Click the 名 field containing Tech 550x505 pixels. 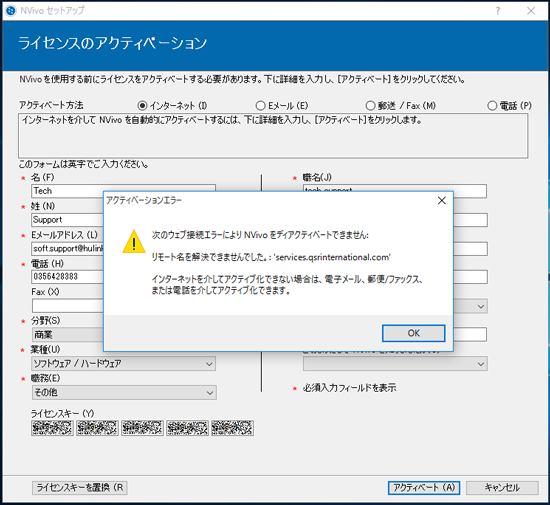tap(67, 191)
